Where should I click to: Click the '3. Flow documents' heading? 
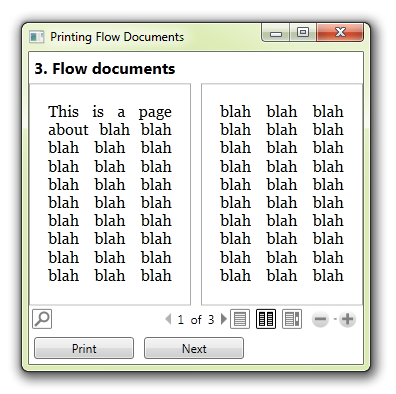pos(105,69)
